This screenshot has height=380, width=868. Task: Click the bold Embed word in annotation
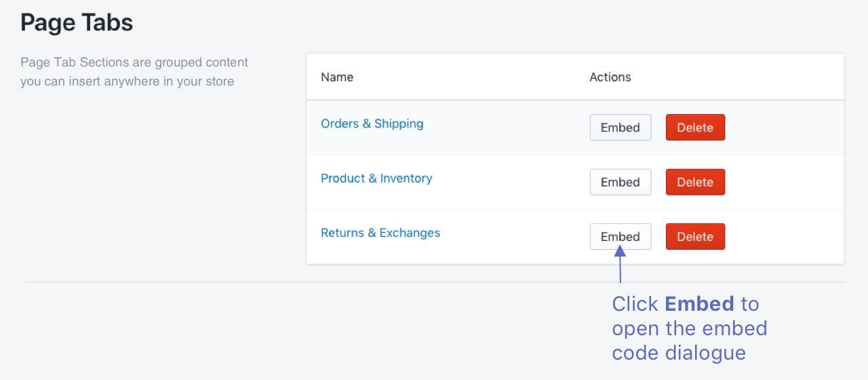pos(699,303)
